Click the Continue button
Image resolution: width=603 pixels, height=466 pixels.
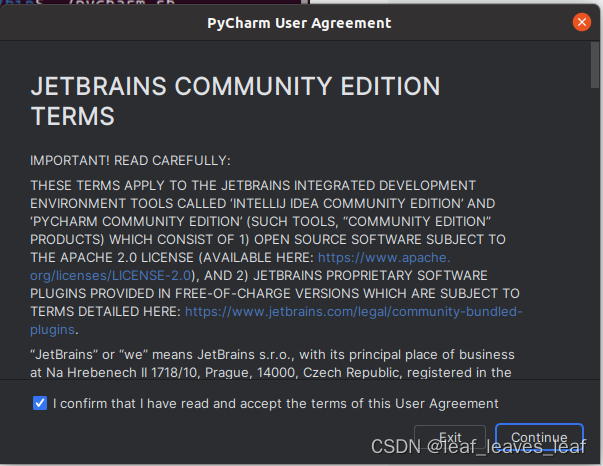(x=539, y=437)
